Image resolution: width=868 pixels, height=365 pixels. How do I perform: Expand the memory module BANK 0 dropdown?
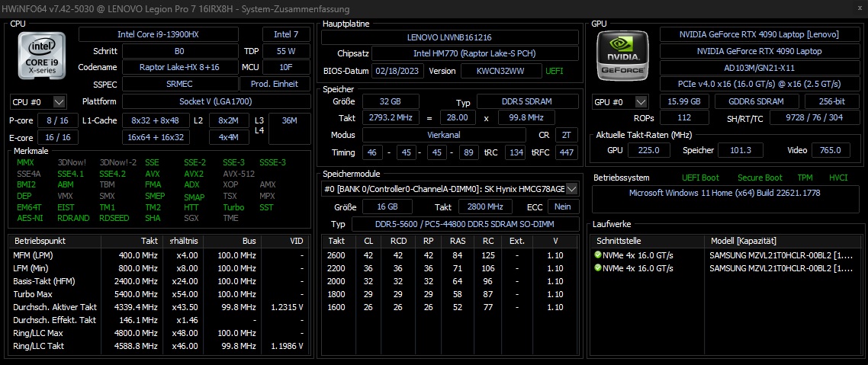click(571, 189)
